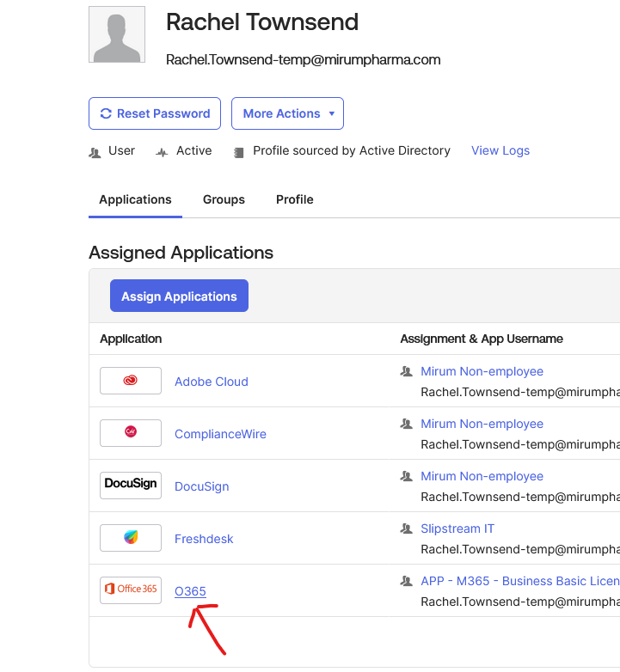The height and width of the screenshot is (672, 620).
Task: Click group icon in Adobe Cloud row
Action: pyautogui.click(x=407, y=371)
